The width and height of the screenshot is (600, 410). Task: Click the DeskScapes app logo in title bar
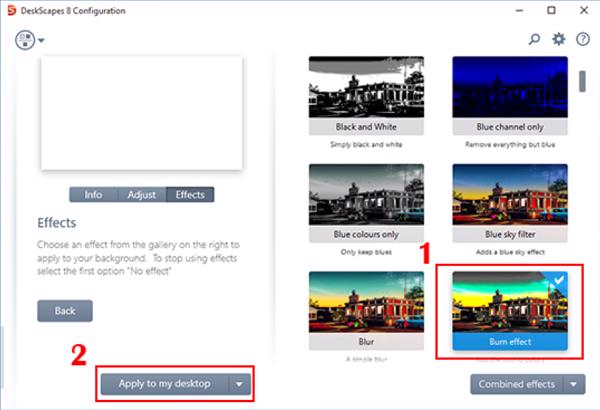[x=10, y=10]
